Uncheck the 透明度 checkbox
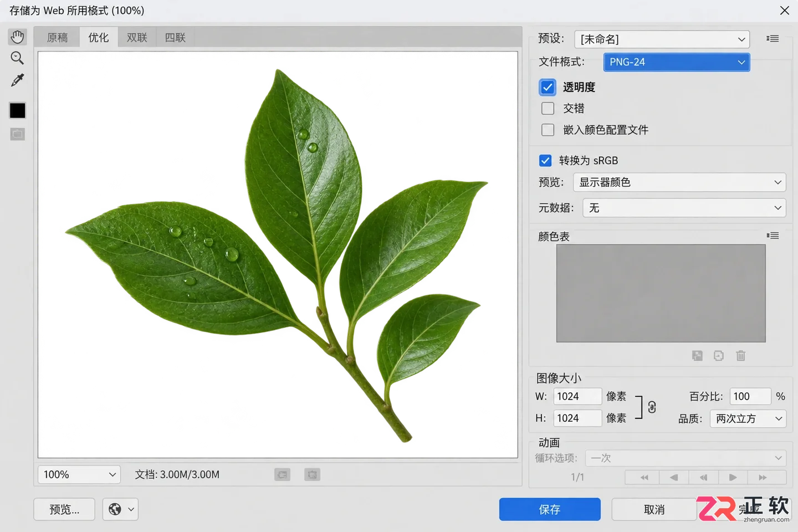Image resolution: width=798 pixels, height=532 pixels. point(548,87)
